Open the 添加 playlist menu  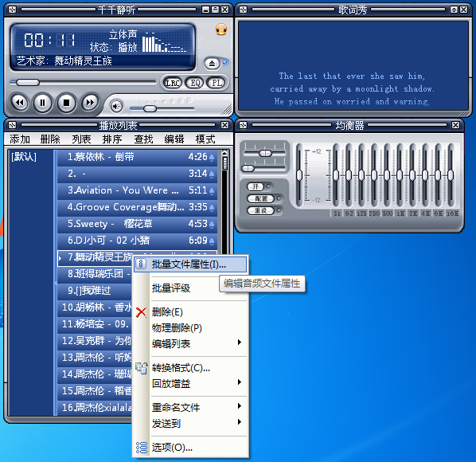[20, 139]
